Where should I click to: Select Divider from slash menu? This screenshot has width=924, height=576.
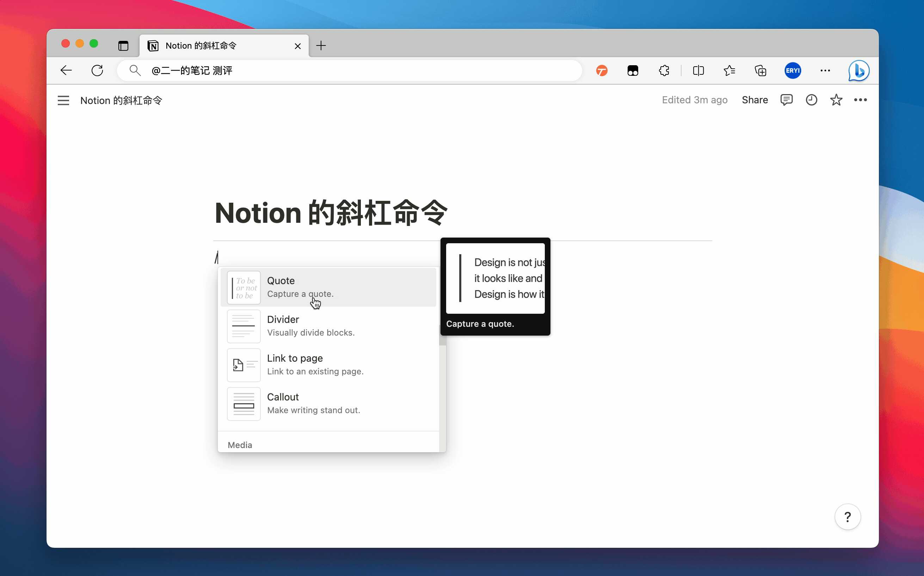pyautogui.click(x=328, y=326)
